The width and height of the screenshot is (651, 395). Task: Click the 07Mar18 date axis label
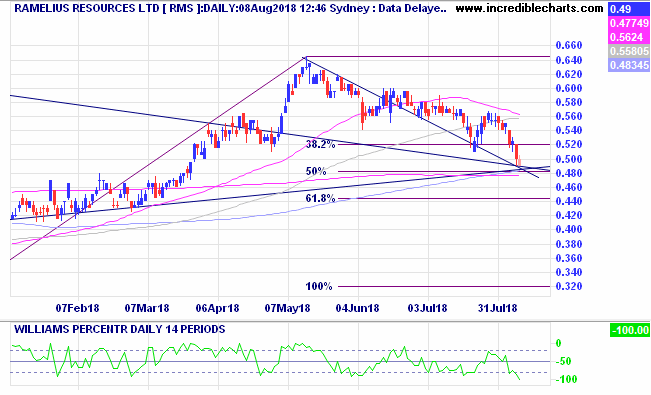[x=147, y=308]
